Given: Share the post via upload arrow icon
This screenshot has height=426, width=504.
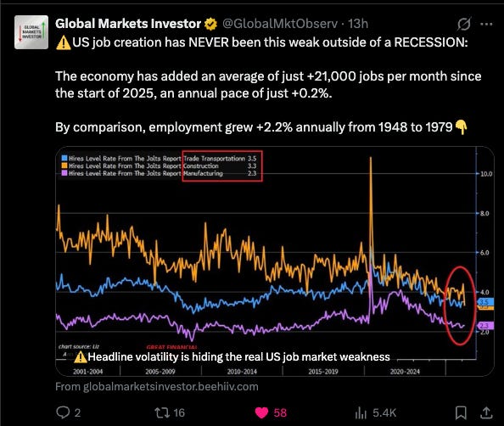Looking at the screenshot, I should [x=486, y=412].
